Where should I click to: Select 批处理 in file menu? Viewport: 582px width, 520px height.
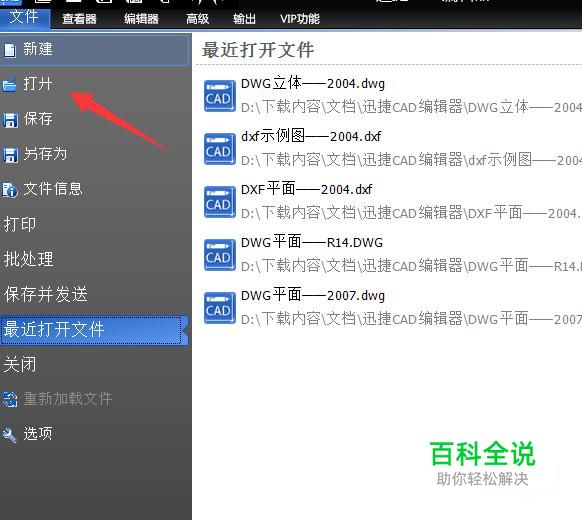click(x=29, y=259)
